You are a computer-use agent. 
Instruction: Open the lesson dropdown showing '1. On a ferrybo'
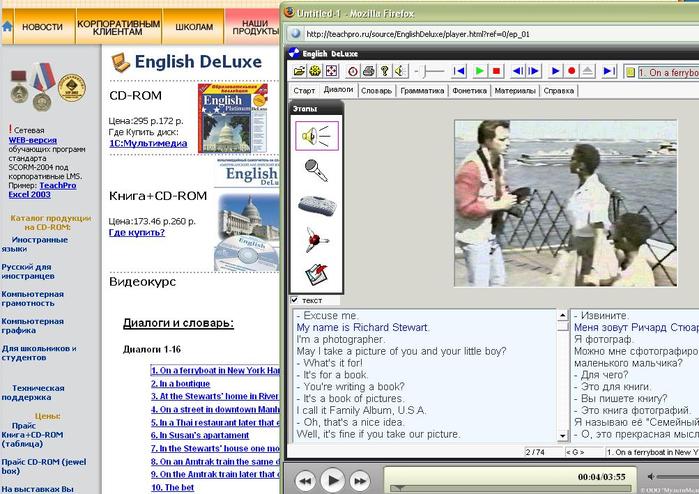click(668, 72)
